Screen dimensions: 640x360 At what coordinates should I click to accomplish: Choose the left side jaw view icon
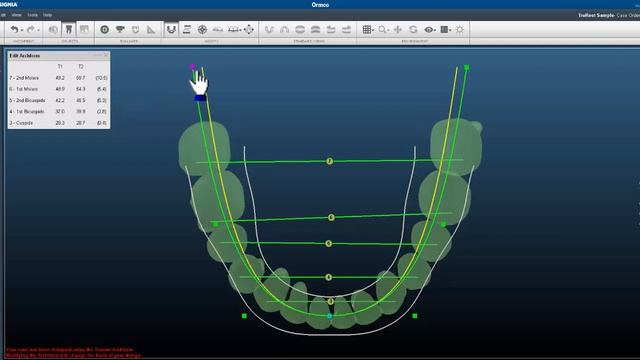pos(331,29)
